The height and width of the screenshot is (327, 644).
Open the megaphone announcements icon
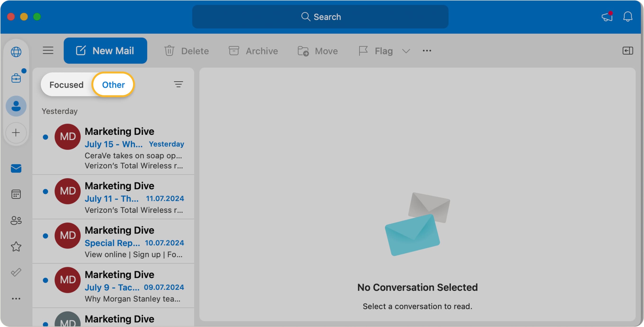pos(607,17)
